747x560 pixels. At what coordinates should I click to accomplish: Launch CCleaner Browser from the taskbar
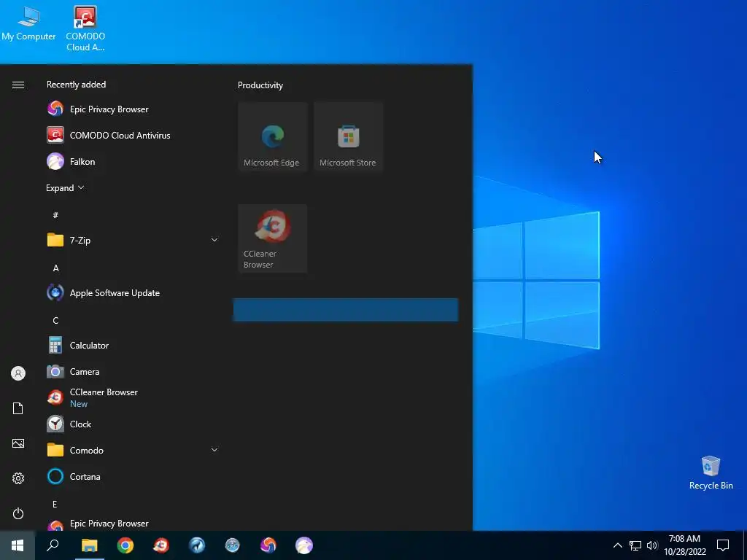click(161, 545)
